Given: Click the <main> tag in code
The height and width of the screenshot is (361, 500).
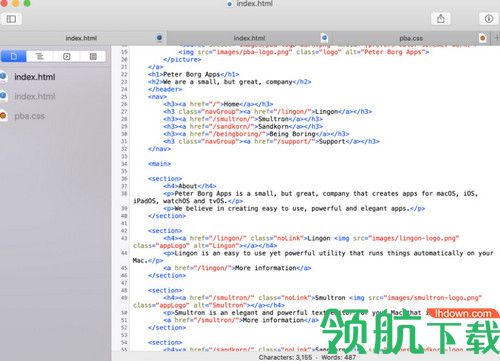Looking at the screenshot, I should coord(159,164).
